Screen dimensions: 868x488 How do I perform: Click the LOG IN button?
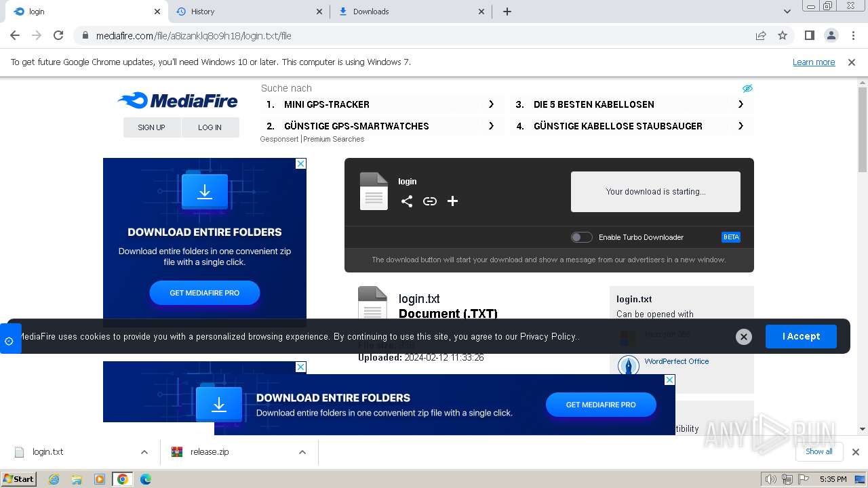[x=210, y=127]
